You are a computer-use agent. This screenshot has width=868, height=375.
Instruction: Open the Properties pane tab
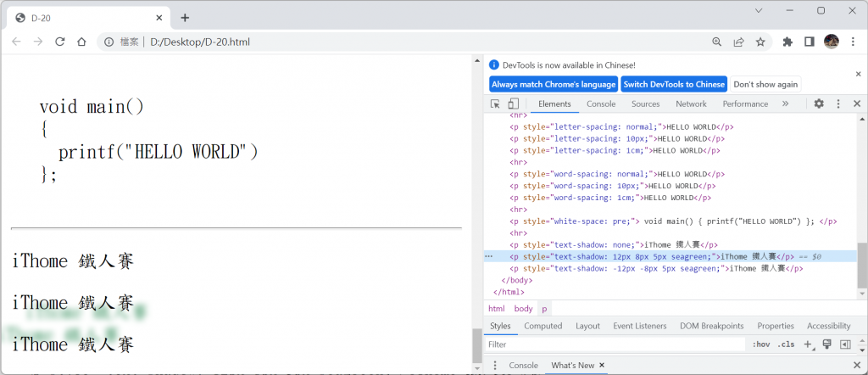click(776, 327)
